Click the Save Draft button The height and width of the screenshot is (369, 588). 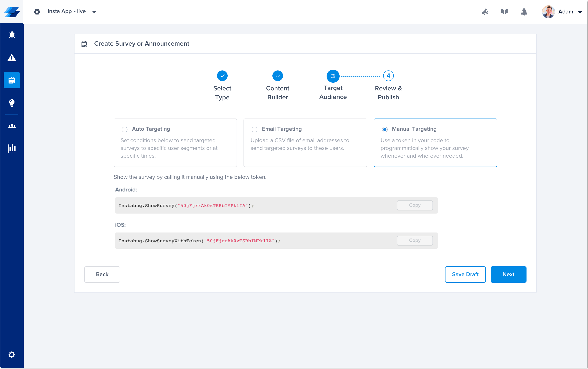pos(465,274)
